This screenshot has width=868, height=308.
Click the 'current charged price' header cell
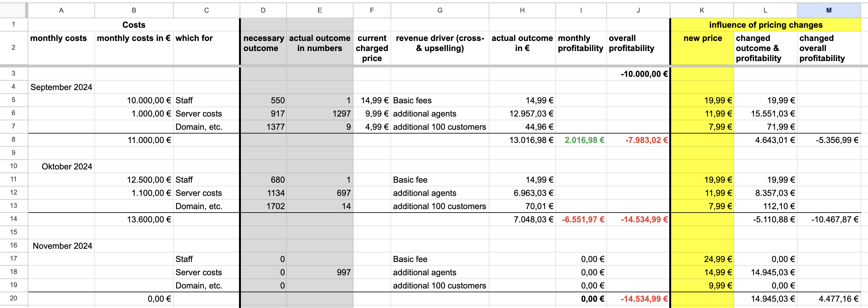[x=372, y=48]
